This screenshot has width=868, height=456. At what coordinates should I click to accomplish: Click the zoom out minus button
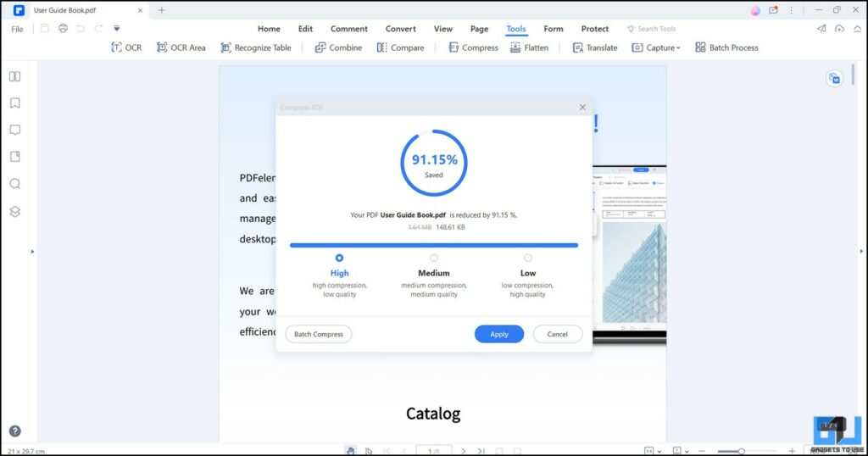click(703, 451)
